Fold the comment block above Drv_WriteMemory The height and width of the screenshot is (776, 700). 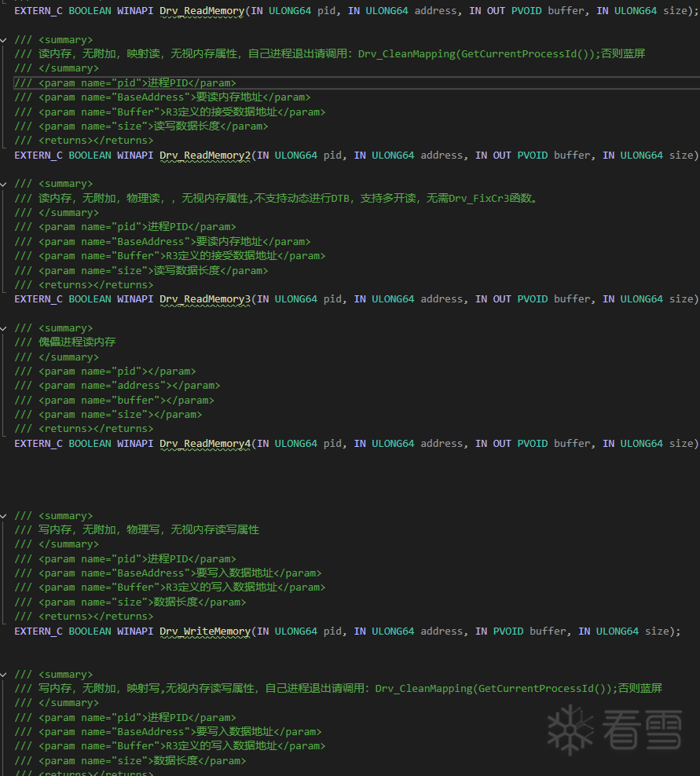[x=4, y=516]
